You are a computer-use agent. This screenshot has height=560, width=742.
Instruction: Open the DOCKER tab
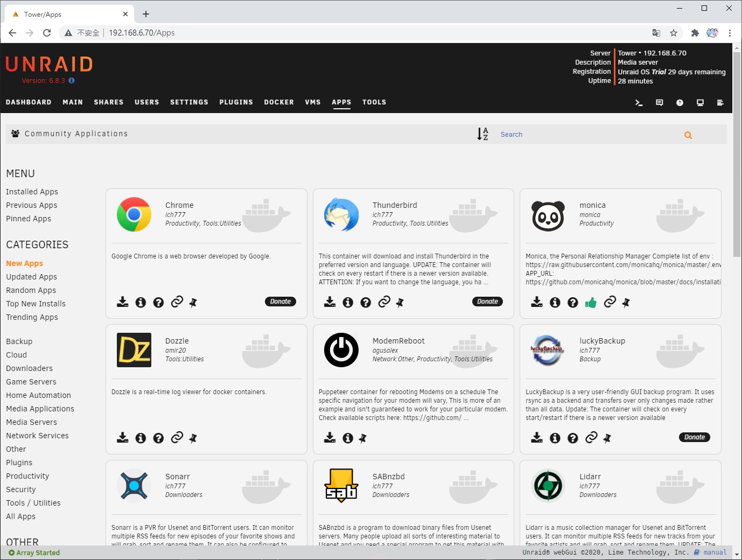(278, 102)
